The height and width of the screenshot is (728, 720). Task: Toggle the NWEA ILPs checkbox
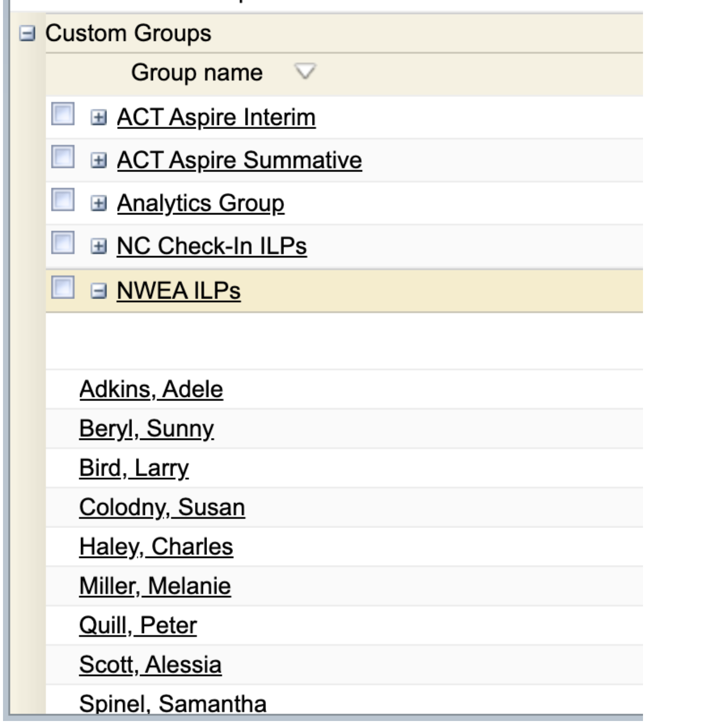pos(63,287)
